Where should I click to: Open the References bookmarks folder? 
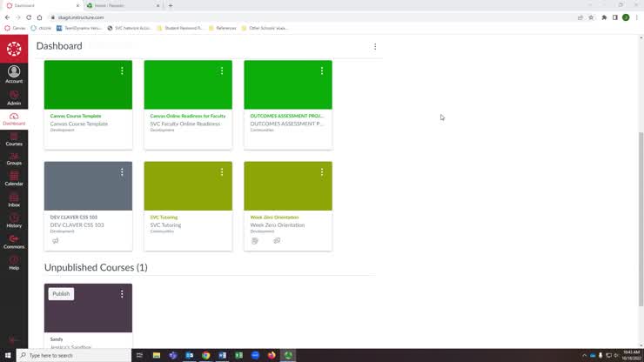pyautogui.click(x=222, y=28)
